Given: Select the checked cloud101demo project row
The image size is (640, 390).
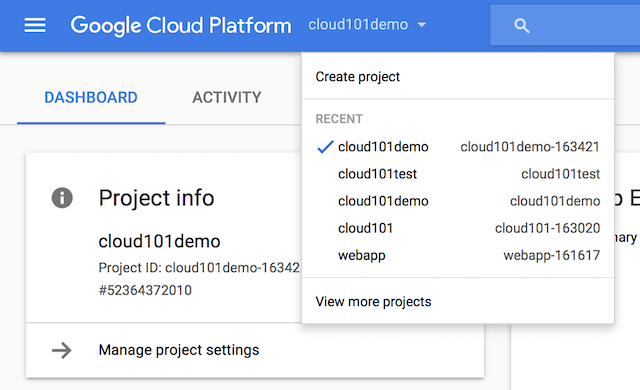Looking at the screenshot, I should click(x=458, y=147).
